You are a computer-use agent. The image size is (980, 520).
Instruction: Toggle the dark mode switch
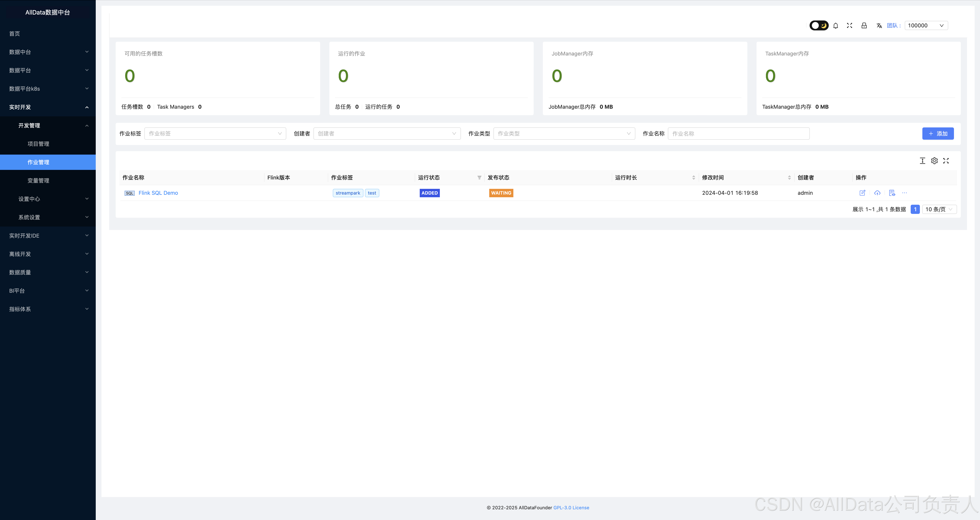[x=819, y=25]
